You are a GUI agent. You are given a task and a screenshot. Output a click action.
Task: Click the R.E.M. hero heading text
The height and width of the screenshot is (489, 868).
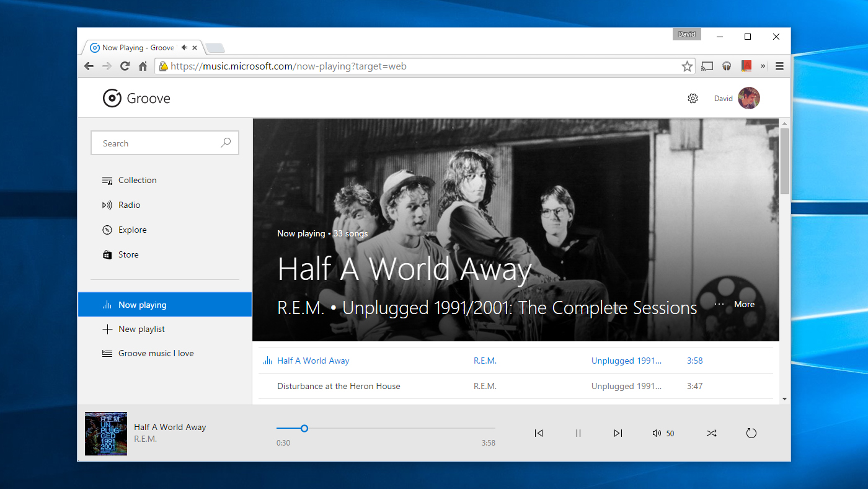[x=301, y=308]
